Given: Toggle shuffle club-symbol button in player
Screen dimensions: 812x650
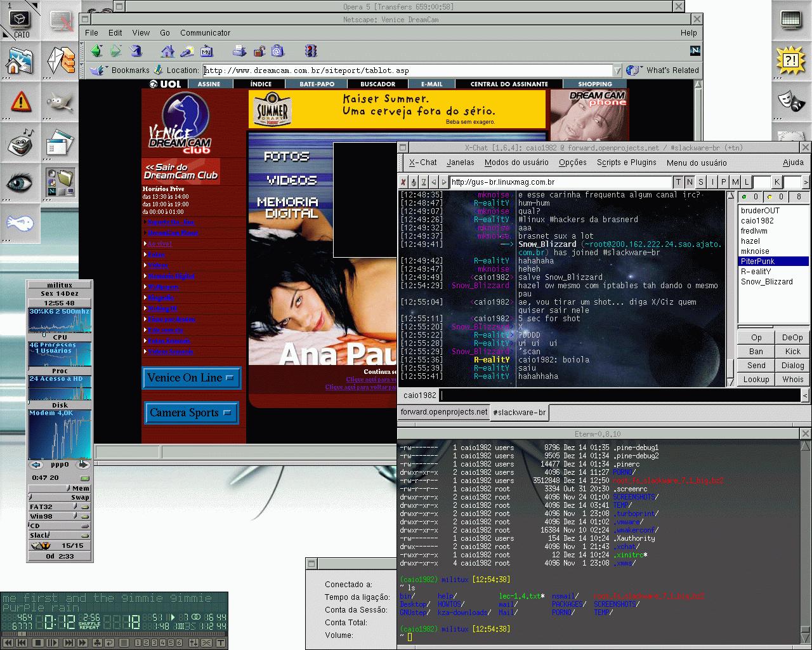Looking at the screenshot, I should (97, 642).
